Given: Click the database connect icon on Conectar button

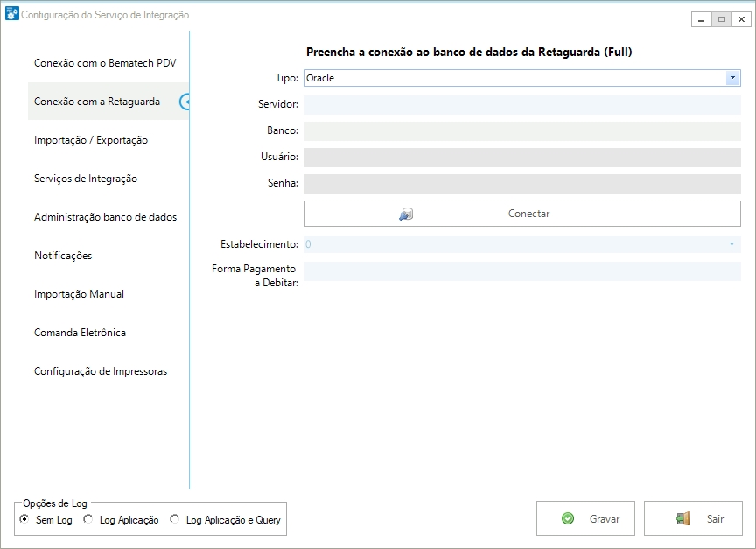Looking at the screenshot, I should (x=406, y=214).
